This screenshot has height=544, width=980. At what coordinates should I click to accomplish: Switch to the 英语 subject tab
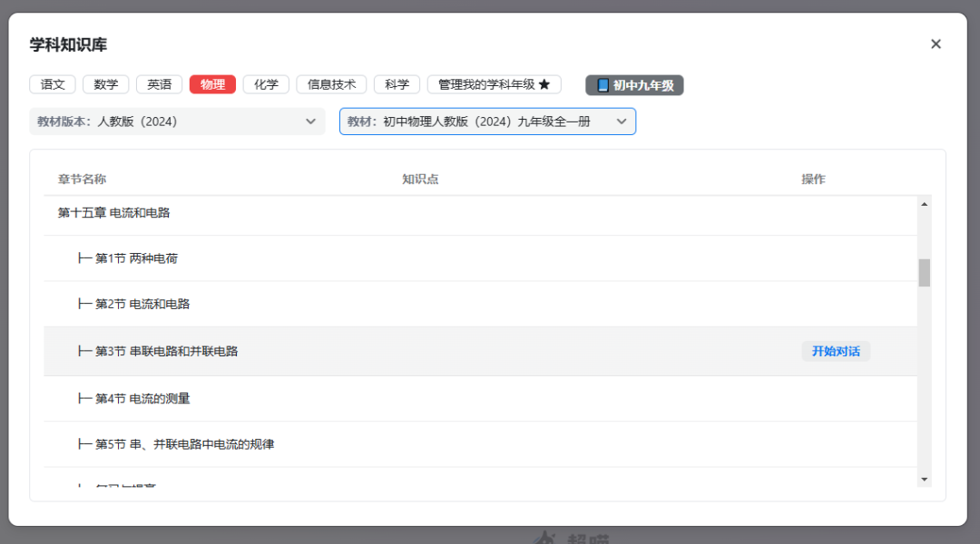pos(159,84)
